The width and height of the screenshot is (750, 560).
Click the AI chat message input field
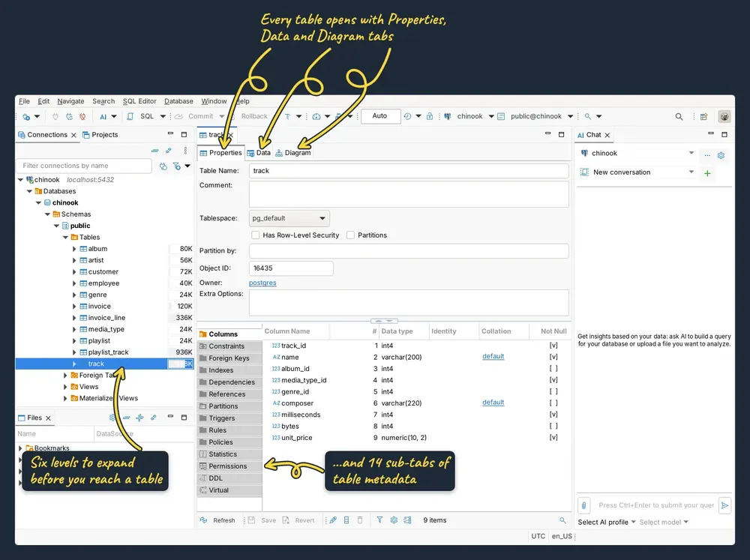655,505
